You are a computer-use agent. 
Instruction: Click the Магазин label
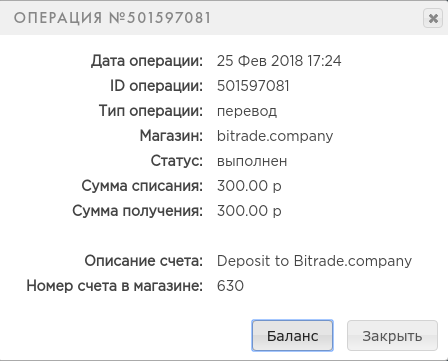[171, 136]
